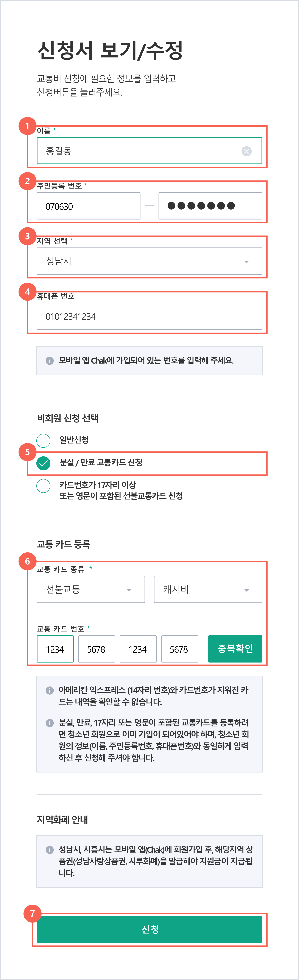This screenshot has width=299, height=980.
Task: Click info icon beside lost or expired card notice
Action: click(x=49, y=723)
